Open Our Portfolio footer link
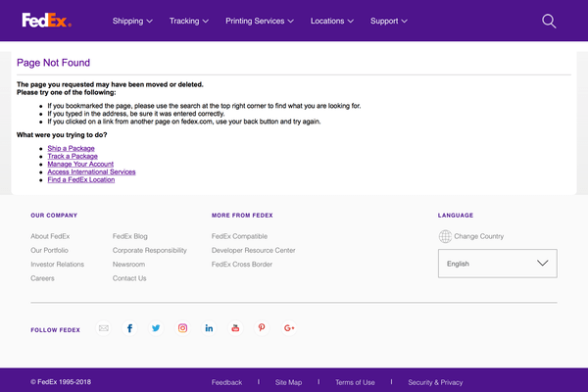Screen dimensions: 588x392 [x=50, y=250]
